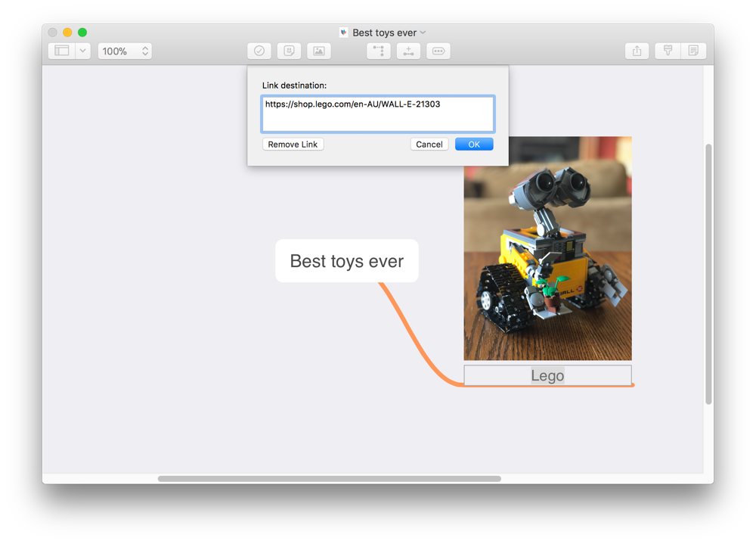Click the vertical scrollbar thumb
This screenshot has height=544, width=756.
pos(708,274)
